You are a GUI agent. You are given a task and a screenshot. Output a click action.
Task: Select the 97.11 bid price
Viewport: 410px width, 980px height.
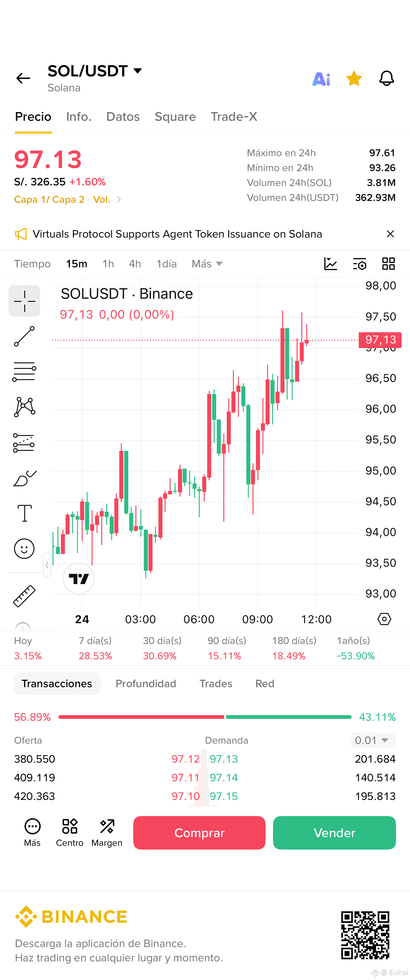[x=185, y=778]
